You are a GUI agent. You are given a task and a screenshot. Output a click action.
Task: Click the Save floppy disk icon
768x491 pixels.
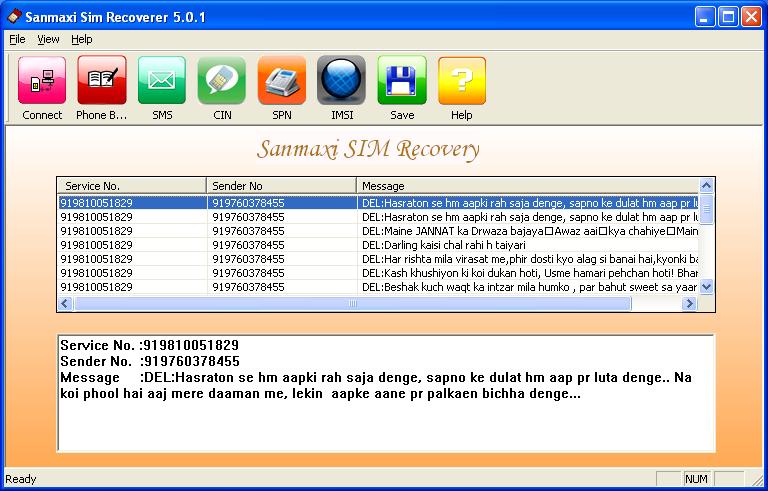(402, 81)
